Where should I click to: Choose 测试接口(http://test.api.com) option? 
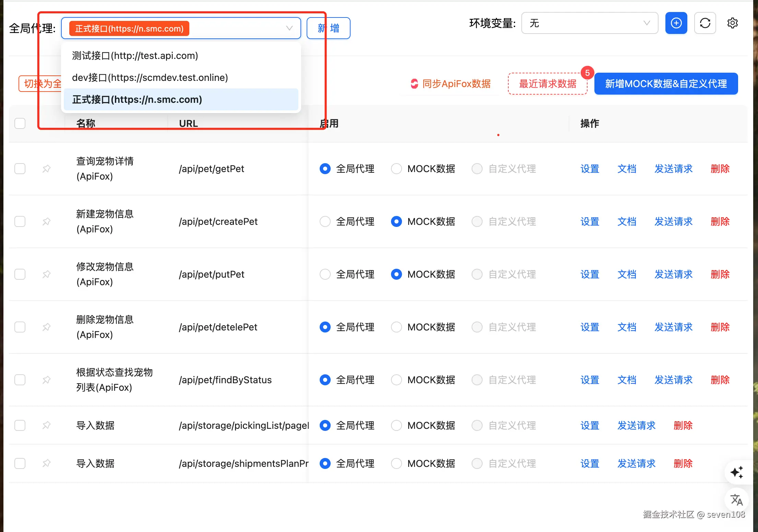[135, 56]
